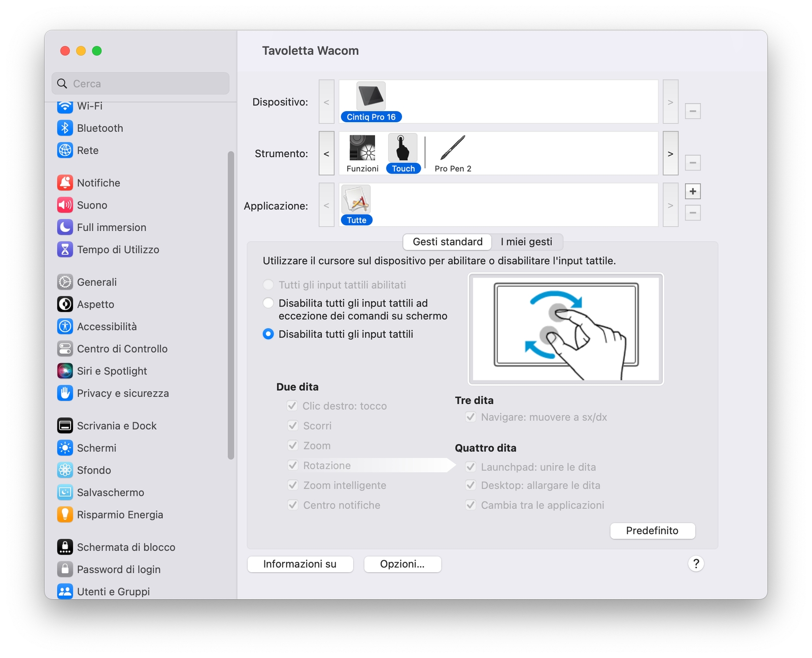The width and height of the screenshot is (812, 658).
Task: Open Rete network settings
Action: 78,150
